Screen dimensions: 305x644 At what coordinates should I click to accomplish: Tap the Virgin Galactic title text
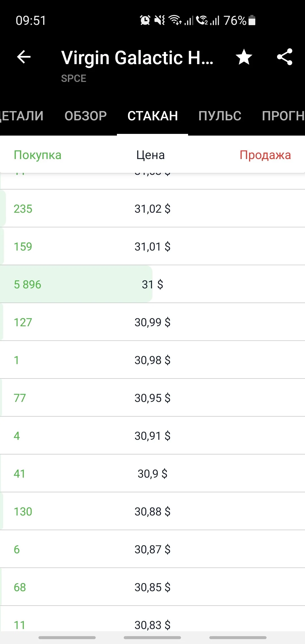[137, 58]
